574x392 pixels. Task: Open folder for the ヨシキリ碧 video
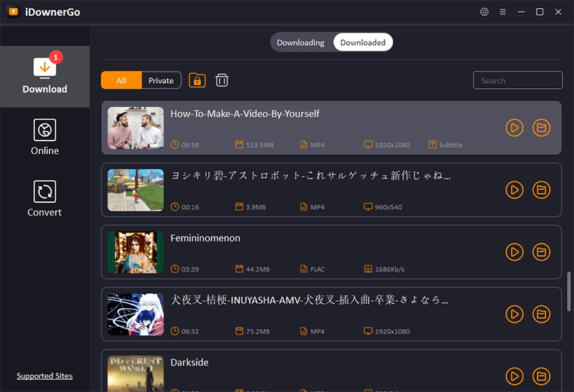pos(541,190)
